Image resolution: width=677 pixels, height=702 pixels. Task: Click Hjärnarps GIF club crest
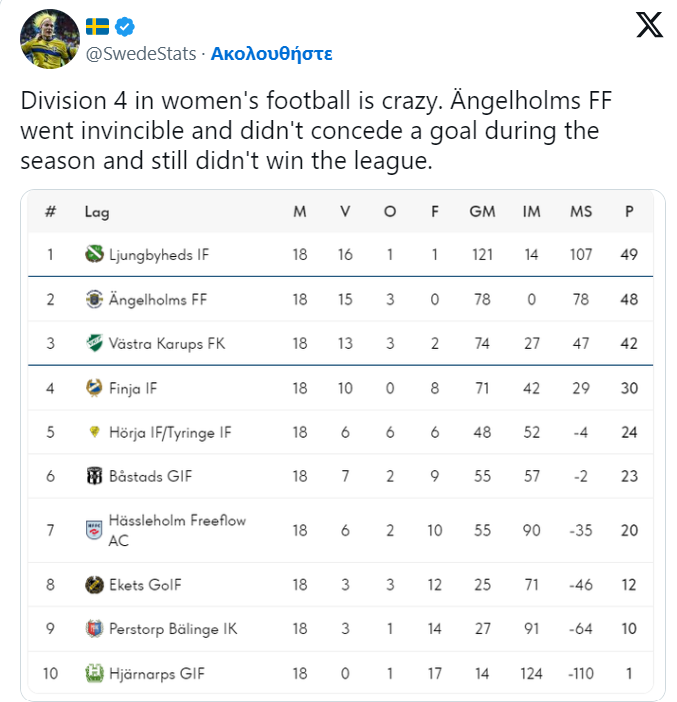pyautogui.click(x=94, y=673)
